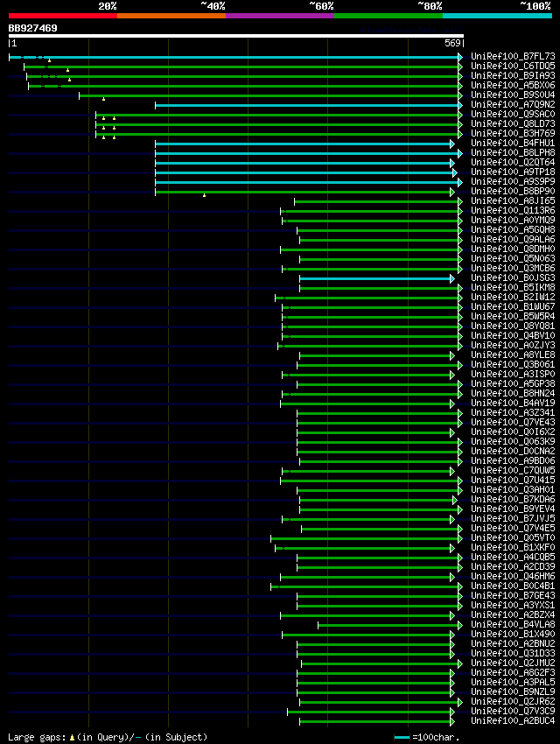Click the UniRef100_Q8DMH0 entry

(513, 249)
